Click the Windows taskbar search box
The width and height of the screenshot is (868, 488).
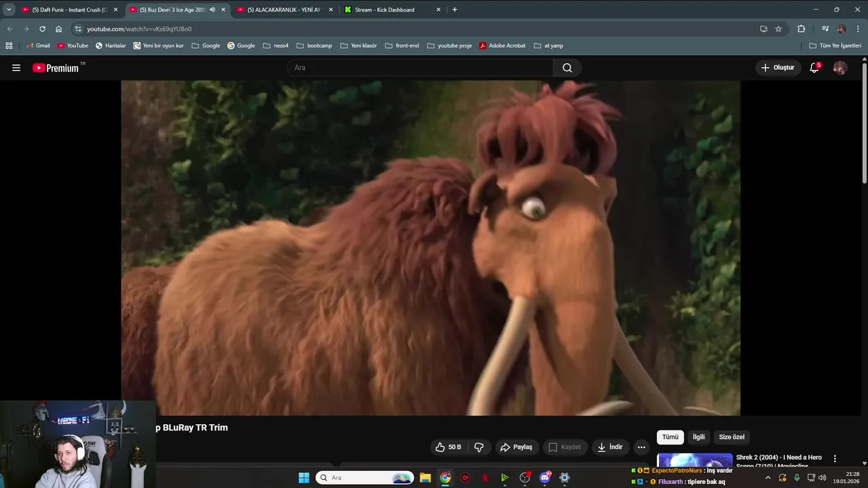pyautogui.click(x=365, y=478)
